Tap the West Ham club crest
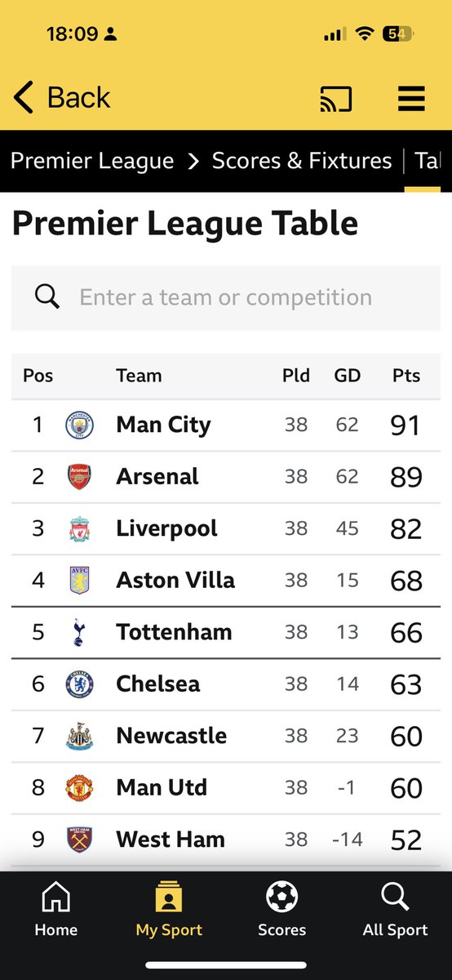 79,840
